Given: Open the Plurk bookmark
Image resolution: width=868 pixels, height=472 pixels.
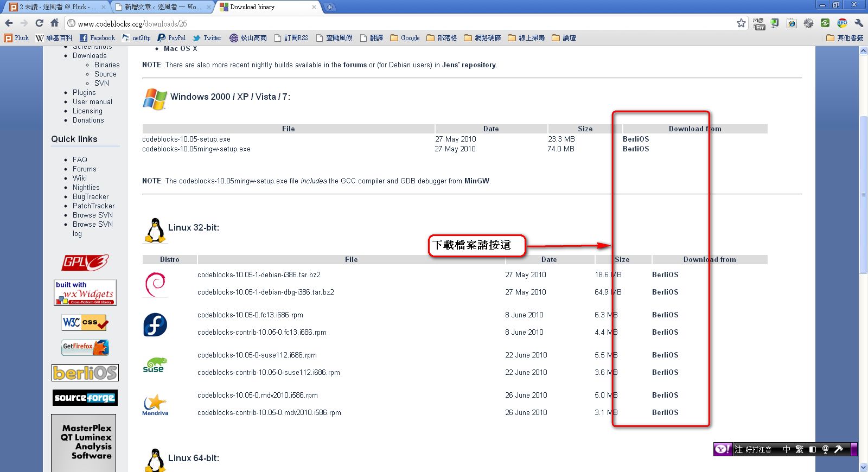Looking at the screenshot, I should point(16,37).
